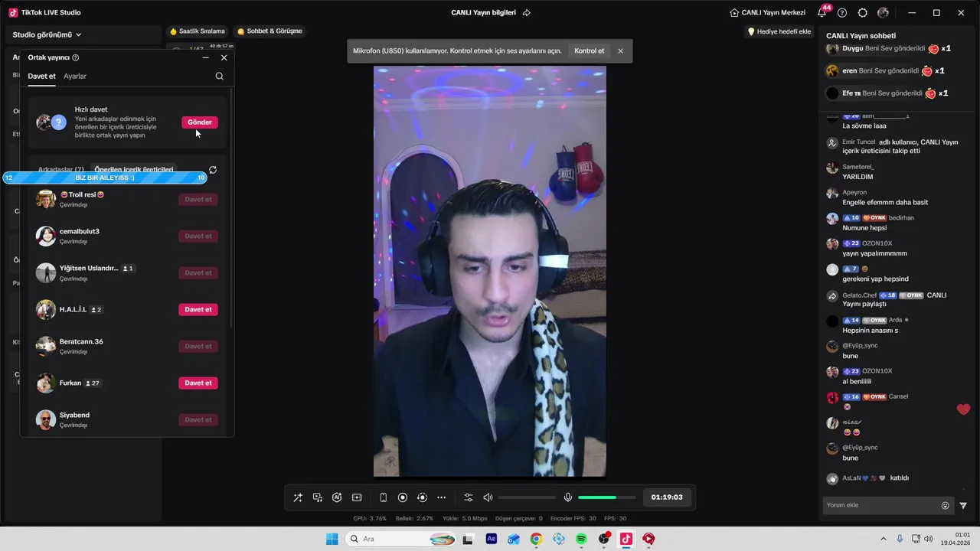Open the magic effects wand tool
Screen dimensions: 980x551
(x=298, y=497)
